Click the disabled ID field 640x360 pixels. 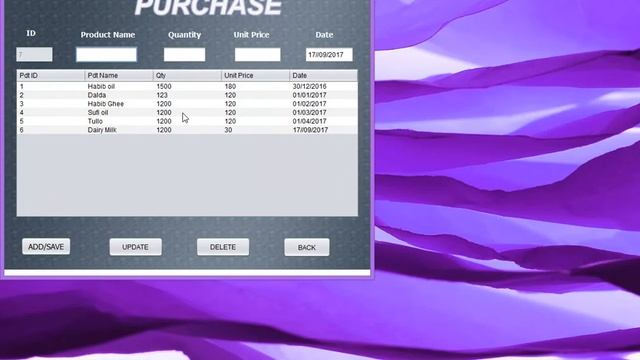tap(34, 55)
